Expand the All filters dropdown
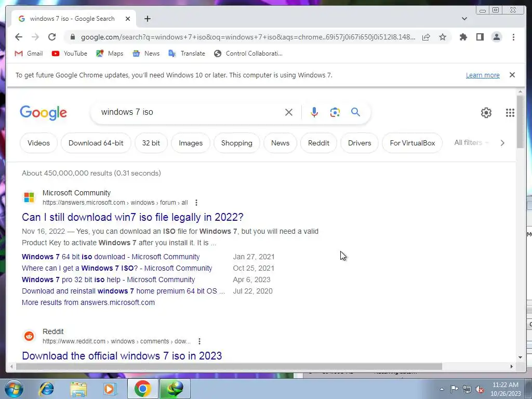 [x=471, y=143]
